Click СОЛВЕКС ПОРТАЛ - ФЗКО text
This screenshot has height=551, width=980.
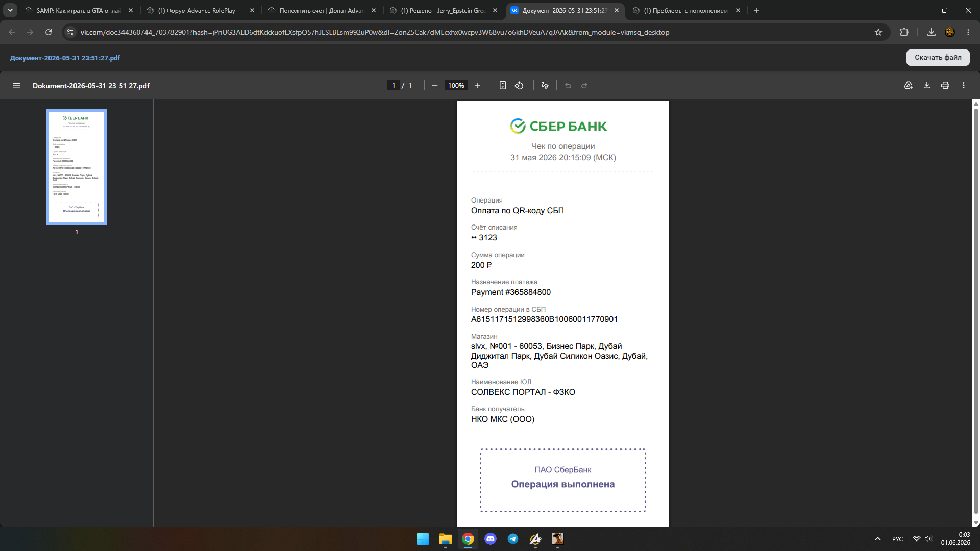523,392
